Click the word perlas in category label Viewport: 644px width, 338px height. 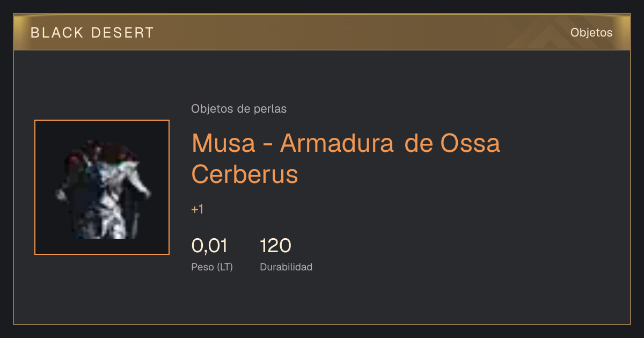(270, 109)
